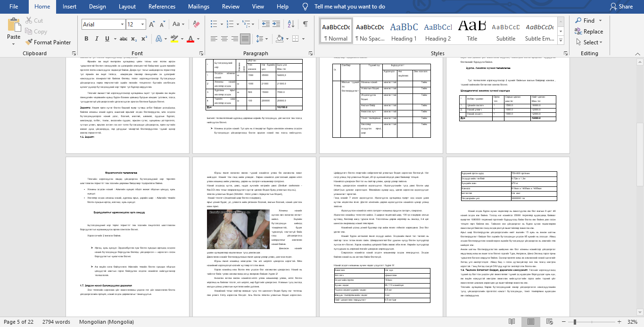The width and height of the screenshot is (644, 327).
Task: Click the Format Painter brush icon
Action: point(28,42)
